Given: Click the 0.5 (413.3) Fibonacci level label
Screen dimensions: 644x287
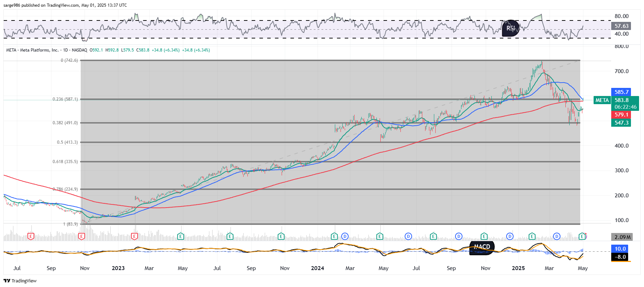Looking at the screenshot, I should [67, 142].
